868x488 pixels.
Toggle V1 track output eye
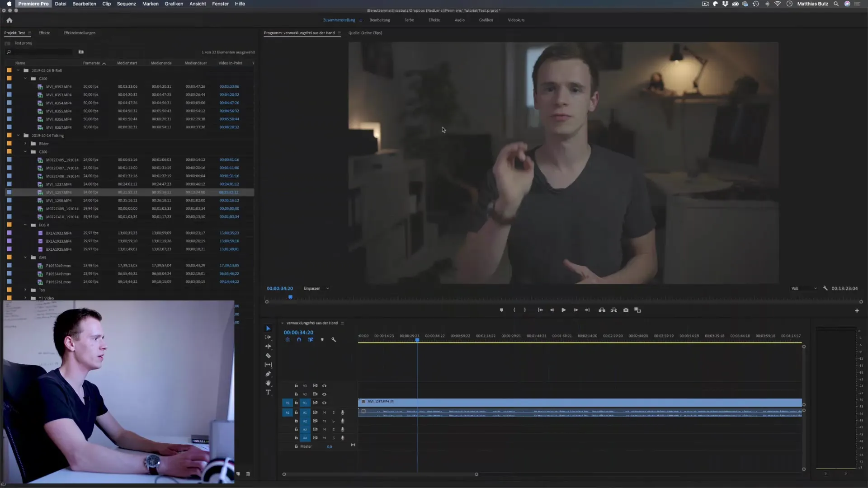(324, 403)
